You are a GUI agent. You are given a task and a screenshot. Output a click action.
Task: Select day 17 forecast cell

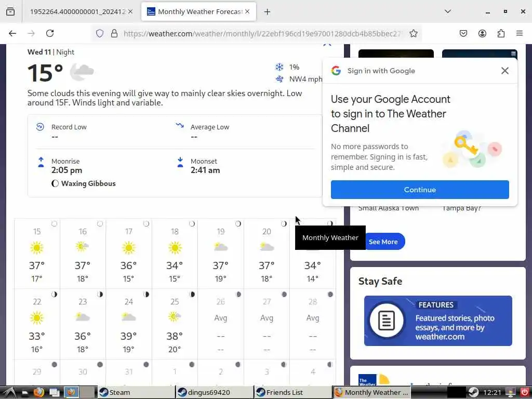(129, 254)
